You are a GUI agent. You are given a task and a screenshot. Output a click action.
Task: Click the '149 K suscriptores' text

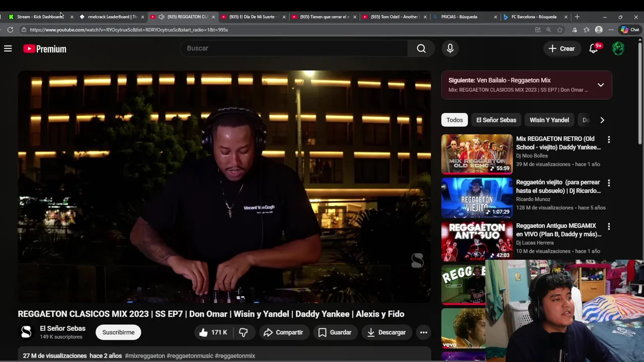tap(61, 337)
